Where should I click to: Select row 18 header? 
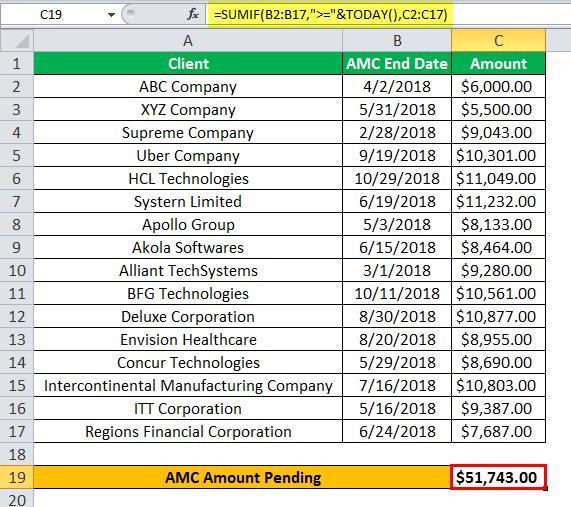pyautogui.click(x=17, y=455)
